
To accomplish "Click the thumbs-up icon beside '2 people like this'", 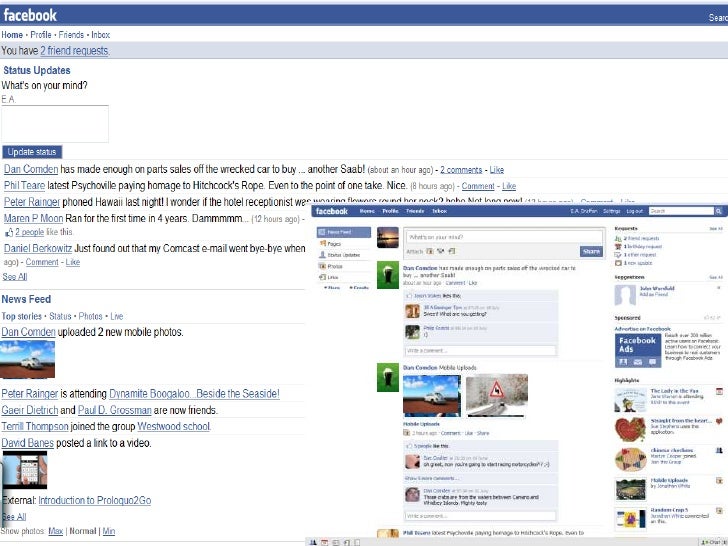I will point(8,232).
